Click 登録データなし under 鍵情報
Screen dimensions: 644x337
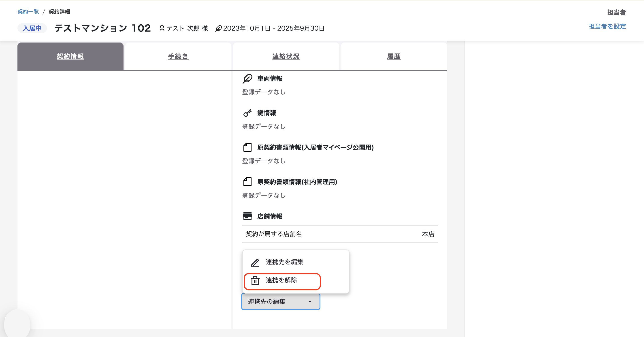264,126
